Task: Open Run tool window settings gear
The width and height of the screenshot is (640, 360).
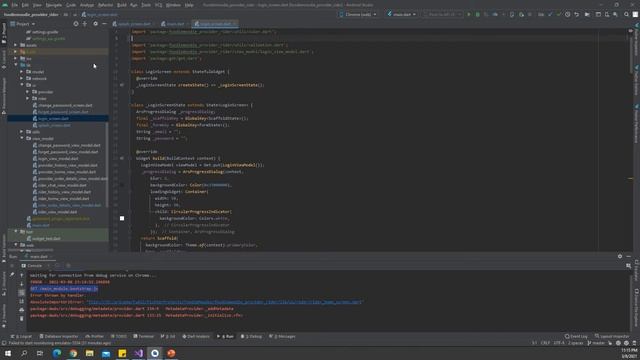Action: click(x=620, y=256)
